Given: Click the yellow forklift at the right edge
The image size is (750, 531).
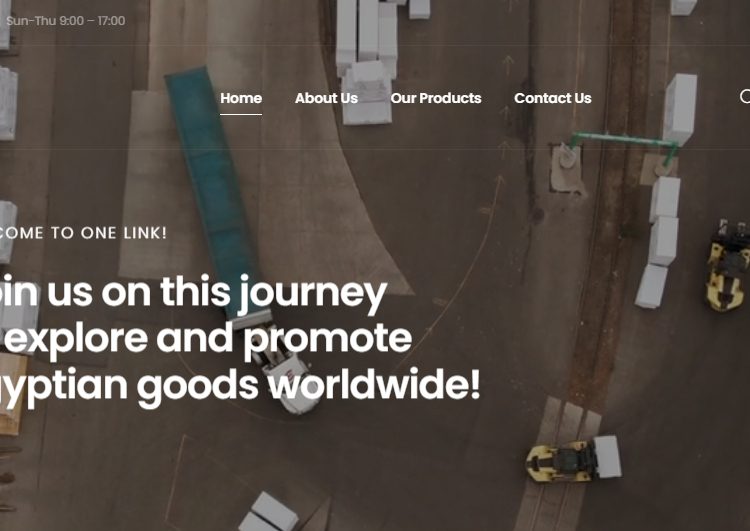Looking at the screenshot, I should coord(728,266).
